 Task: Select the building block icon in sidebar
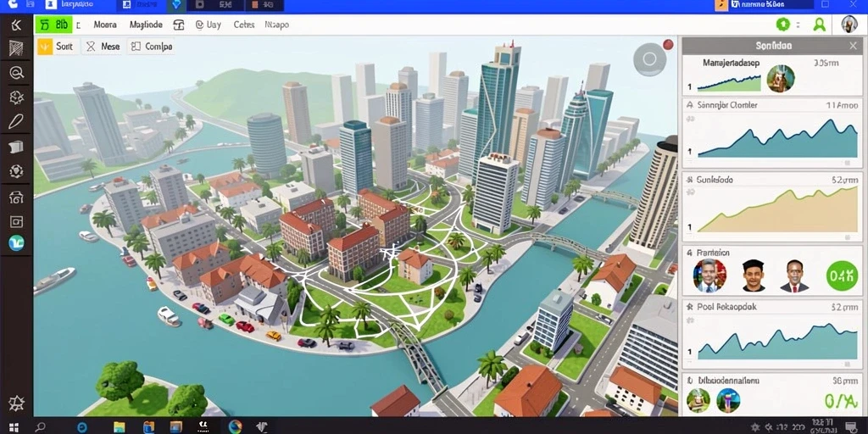(x=16, y=147)
